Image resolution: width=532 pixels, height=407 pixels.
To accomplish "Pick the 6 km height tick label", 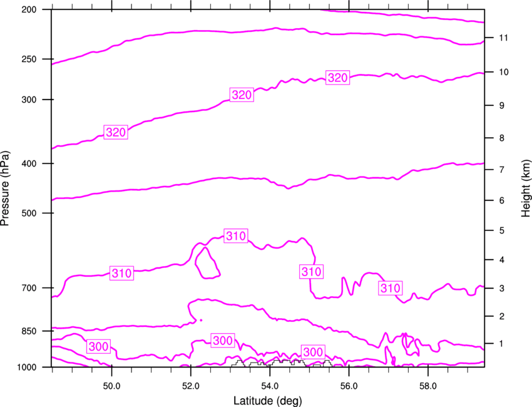I will (502, 200).
